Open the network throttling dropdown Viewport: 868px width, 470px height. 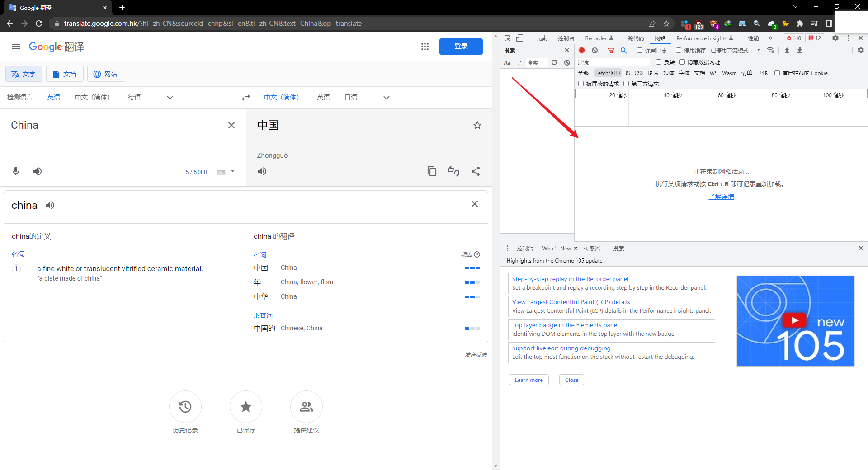tap(759, 50)
